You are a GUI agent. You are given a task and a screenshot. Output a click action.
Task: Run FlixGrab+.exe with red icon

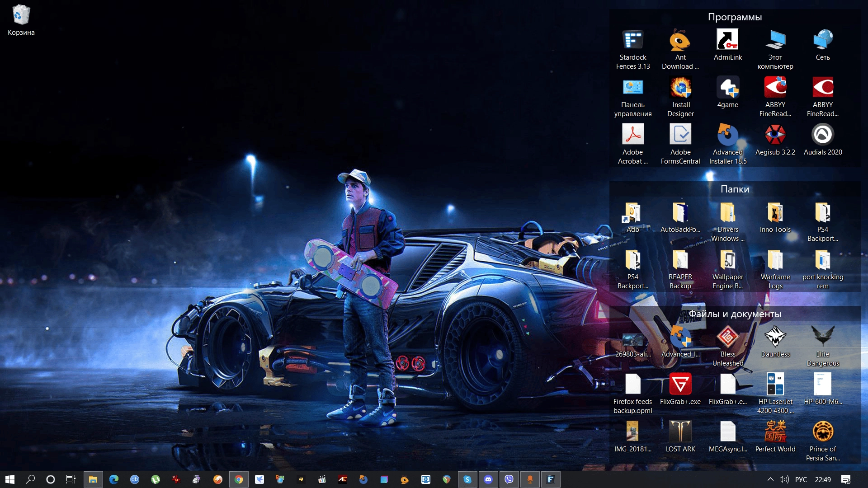[x=680, y=389]
